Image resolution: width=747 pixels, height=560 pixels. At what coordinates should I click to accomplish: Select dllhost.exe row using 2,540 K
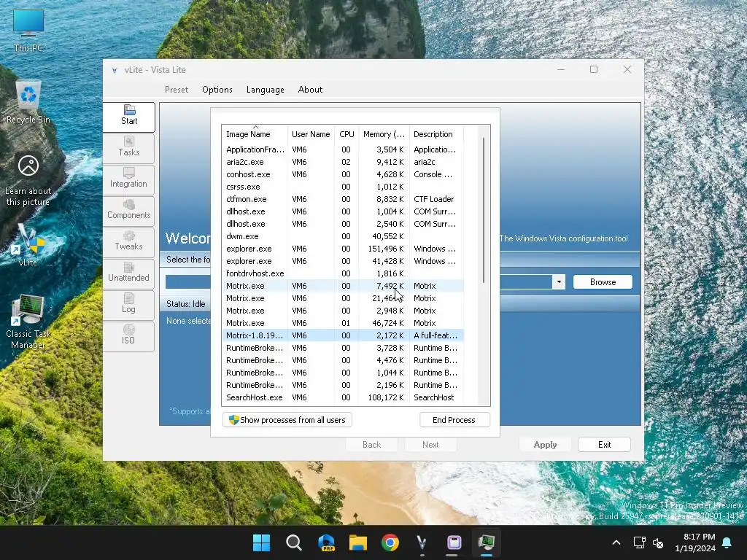click(x=343, y=224)
